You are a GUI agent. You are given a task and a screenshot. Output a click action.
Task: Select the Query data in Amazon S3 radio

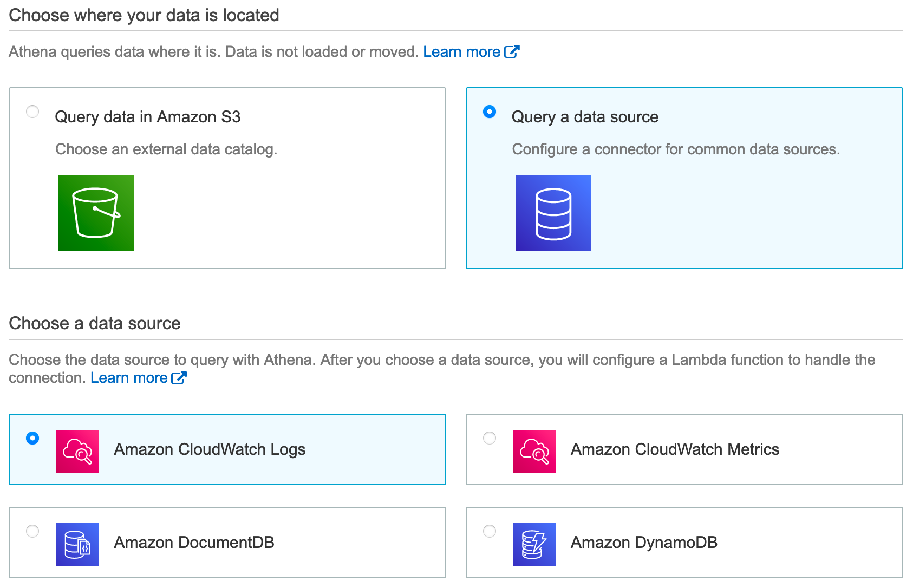[32, 112]
